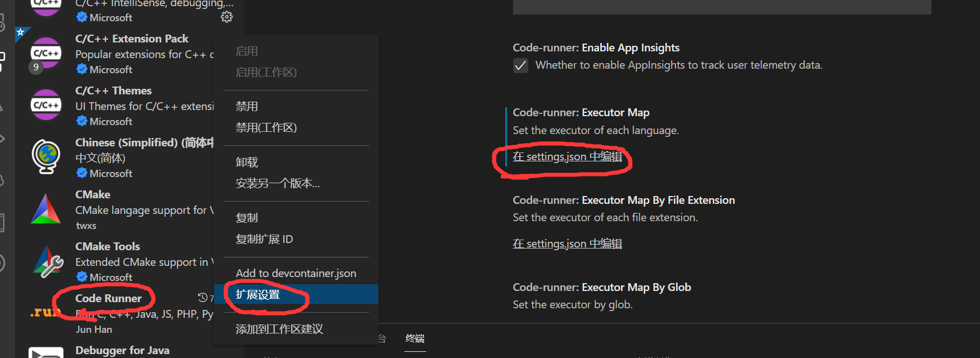Click the Code Runner .run icon
980x358 pixels.
coord(45,313)
